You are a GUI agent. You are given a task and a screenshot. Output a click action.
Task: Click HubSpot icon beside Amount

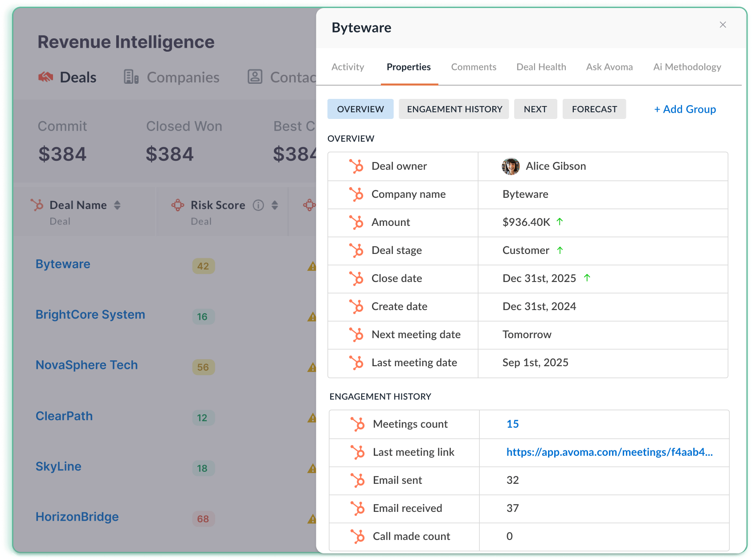(x=356, y=222)
